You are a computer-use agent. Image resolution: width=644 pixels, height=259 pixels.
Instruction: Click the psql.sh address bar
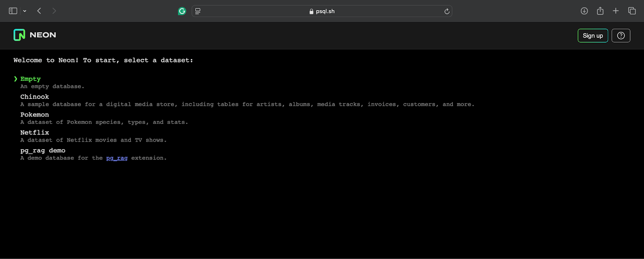click(x=322, y=11)
